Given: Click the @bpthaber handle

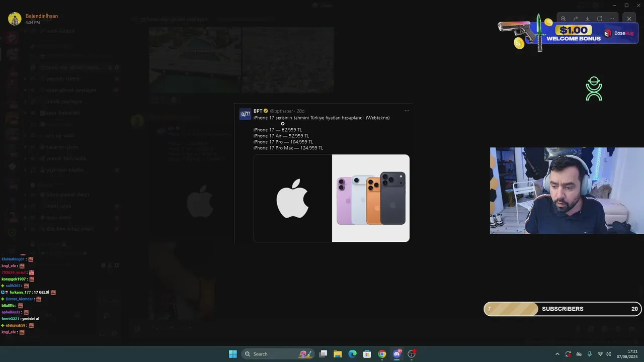Looking at the screenshot, I should coord(282,111).
